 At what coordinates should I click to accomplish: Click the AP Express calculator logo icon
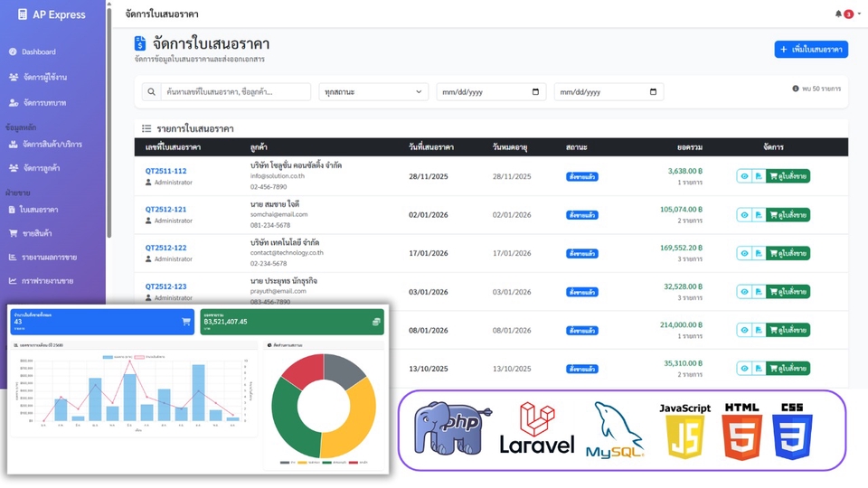pyautogui.click(x=23, y=14)
